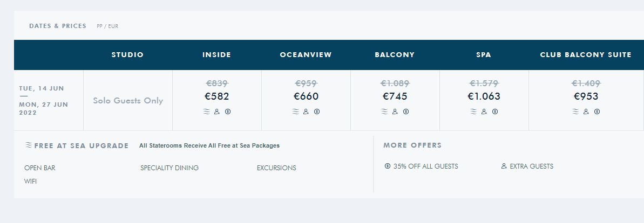Click the Club Balcony Suite column header

coord(586,54)
